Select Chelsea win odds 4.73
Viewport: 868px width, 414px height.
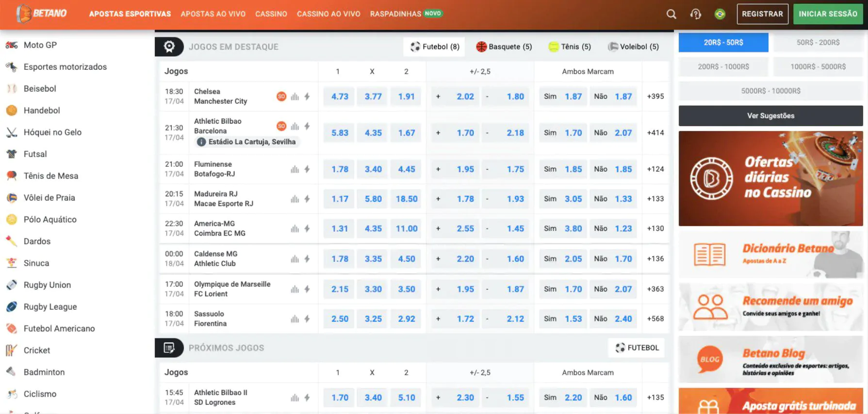(340, 96)
